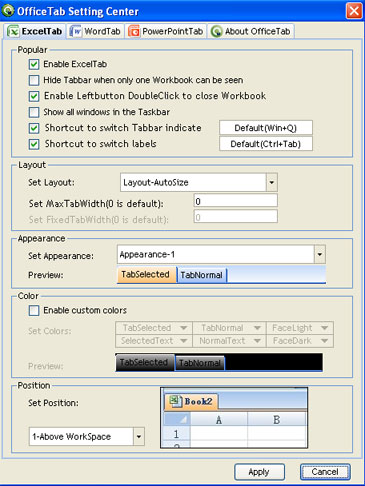Image resolution: width=365 pixels, height=486 pixels.
Task: Click the WordTab document icon
Action: 76,31
